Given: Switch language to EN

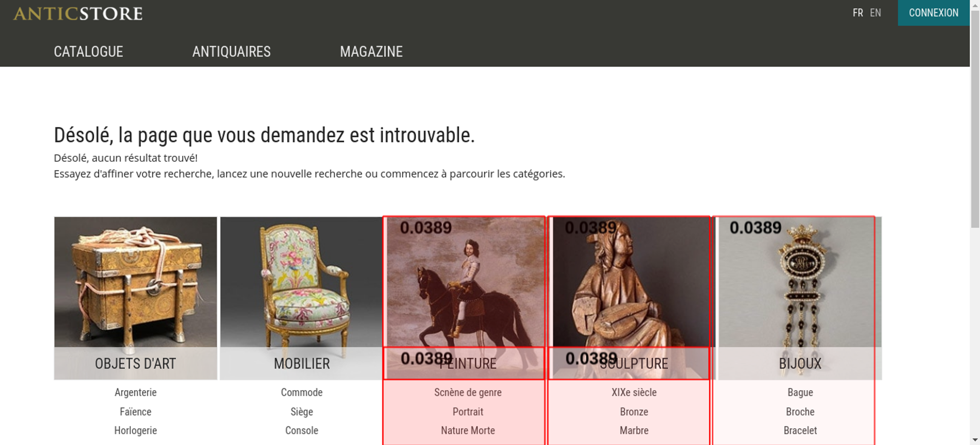Looking at the screenshot, I should 876,13.
